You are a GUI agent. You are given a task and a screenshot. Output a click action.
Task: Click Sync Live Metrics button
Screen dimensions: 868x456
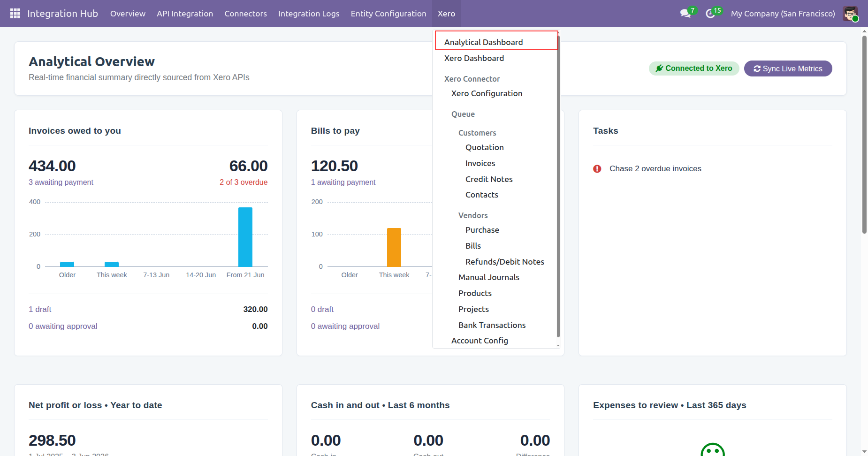coord(788,68)
